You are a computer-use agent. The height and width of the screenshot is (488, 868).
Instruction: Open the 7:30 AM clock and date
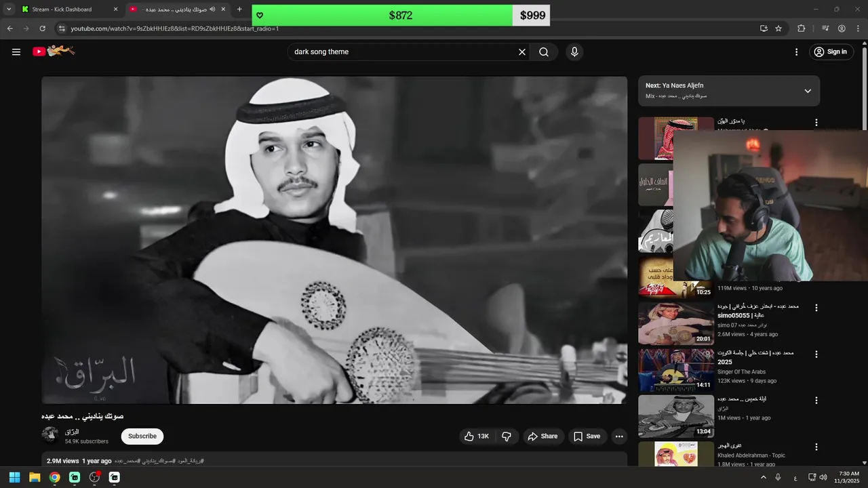(848, 477)
